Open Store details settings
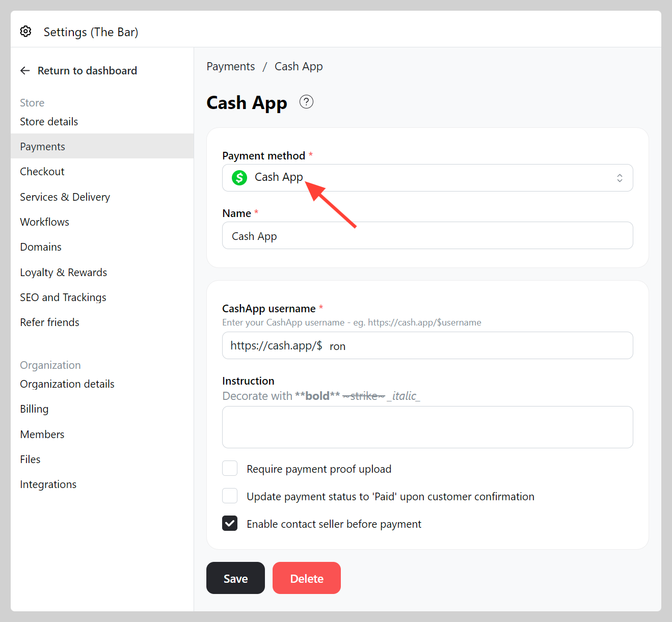The width and height of the screenshot is (672, 622). point(49,122)
